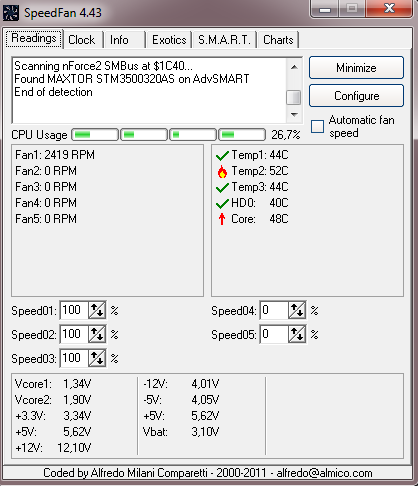The width and height of the screenshot is (418, 486).
Task: Click the log scrollbar thumb
Action: [294, 98]
